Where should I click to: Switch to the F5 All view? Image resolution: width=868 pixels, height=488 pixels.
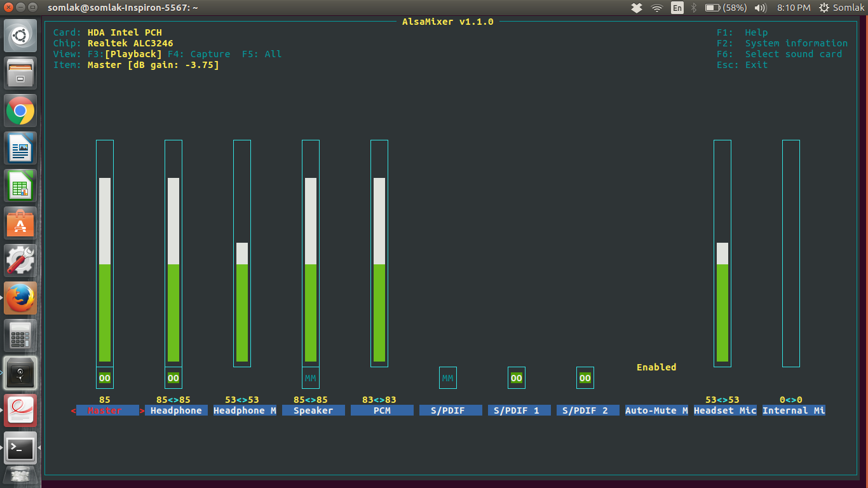point(262,54)
